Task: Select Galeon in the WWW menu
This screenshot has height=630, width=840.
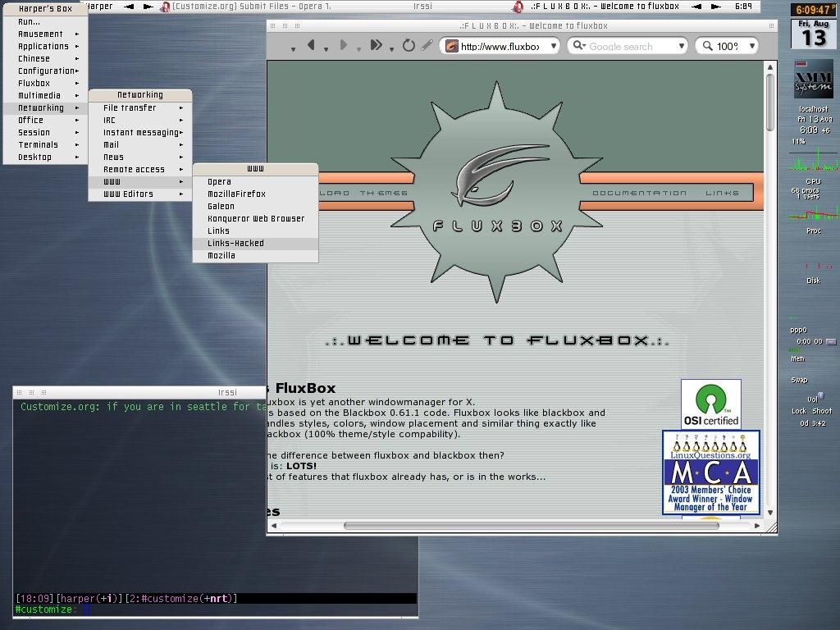Action: pos(255,206)
